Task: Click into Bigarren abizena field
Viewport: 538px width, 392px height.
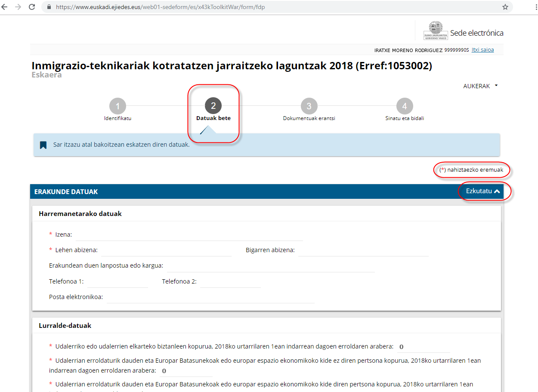Action: coord(363,250)
